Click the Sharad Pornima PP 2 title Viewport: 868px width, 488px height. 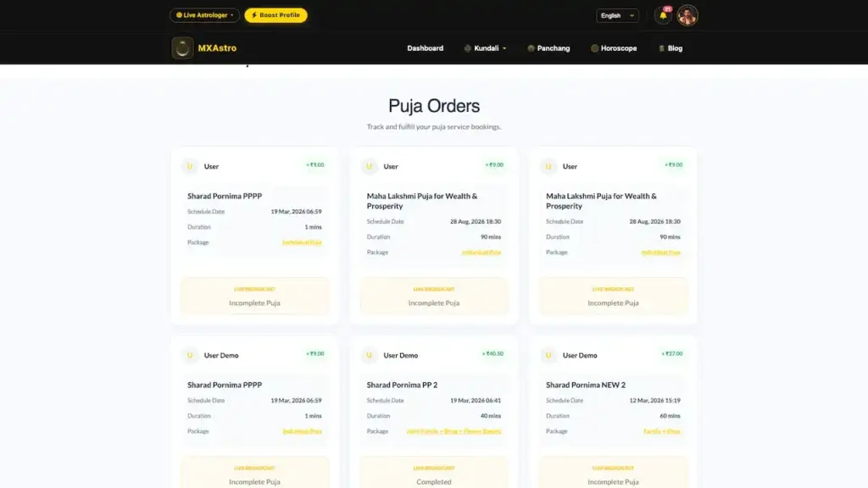tap(402, 385)
